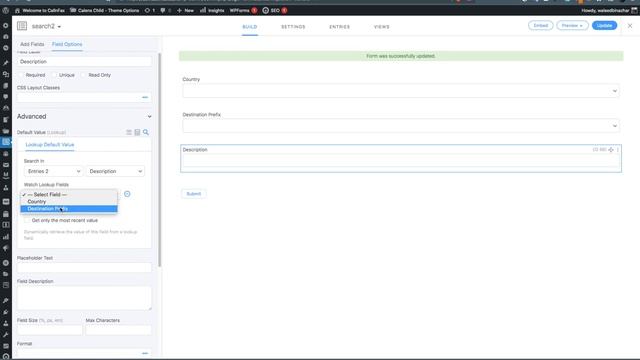This screenshot has width=640, height=360.
Task: Switch to the Build tab
Action: pos(250,27)
